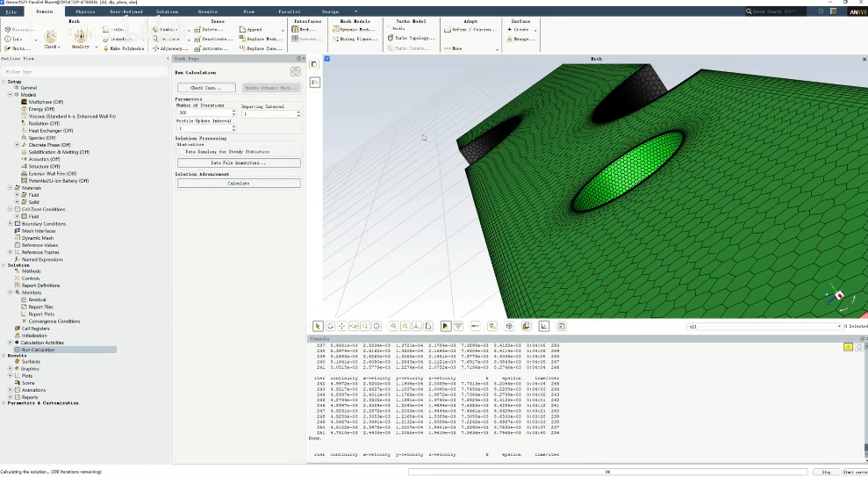
Task: Select Residual under Monitors in tree
Action: (x=37, y=300)
